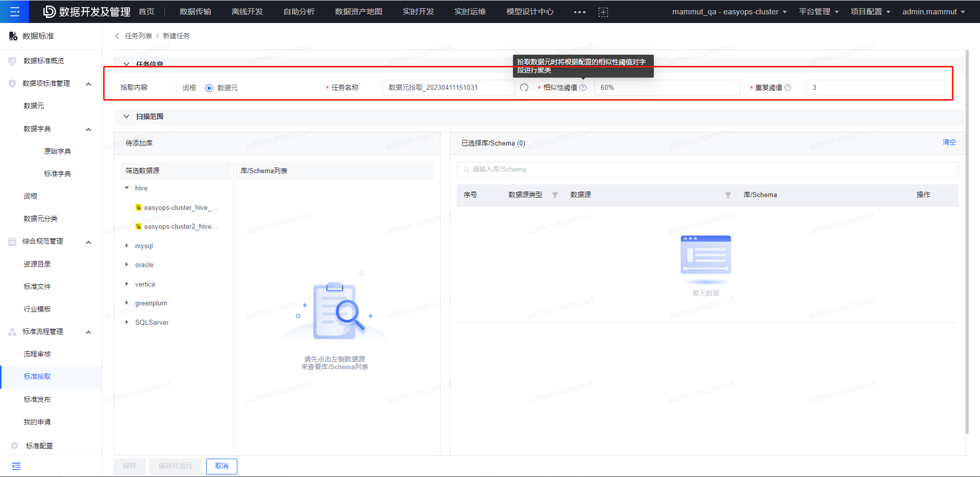Click the 数据项标准管理 shield icon
The image size is (980, 477).
click(12, 83)
